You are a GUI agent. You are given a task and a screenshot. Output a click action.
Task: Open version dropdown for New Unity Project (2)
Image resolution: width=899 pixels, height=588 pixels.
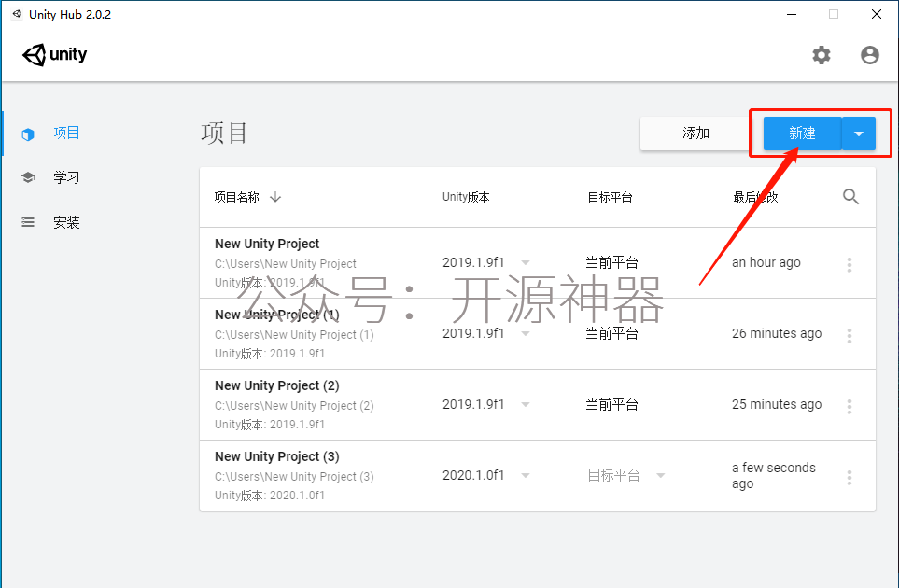coord(526,405)
